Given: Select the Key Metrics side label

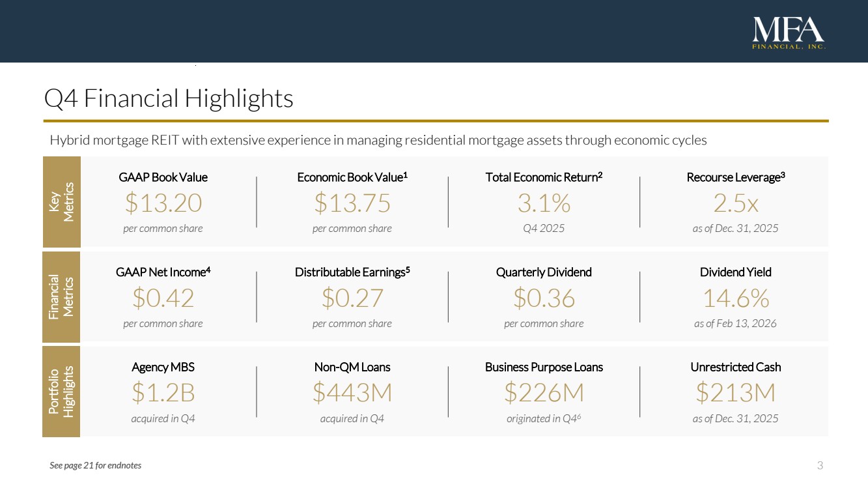Looking at the screenshot, I should tap(61, 201).
